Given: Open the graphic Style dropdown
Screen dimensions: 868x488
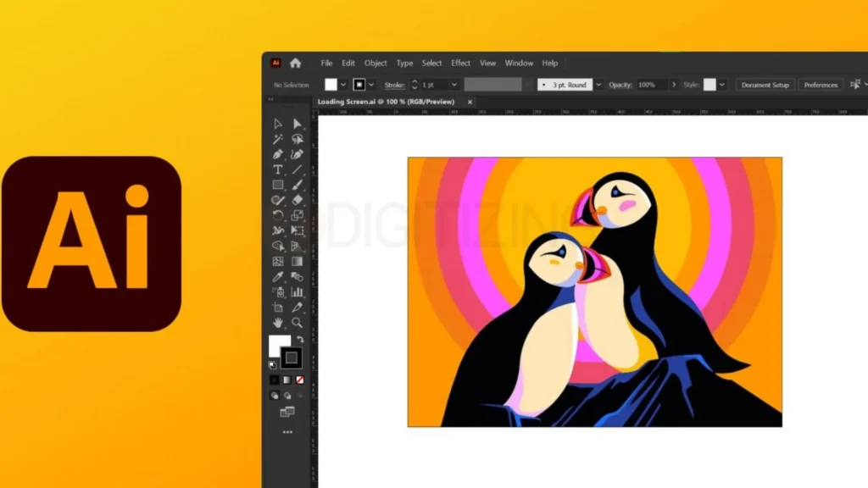Looking at the screenshot, I should pos(722,85).
